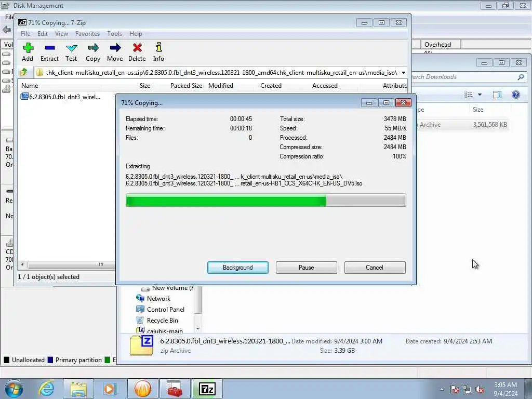Click the muted volume tray icon

coord(480,390)
